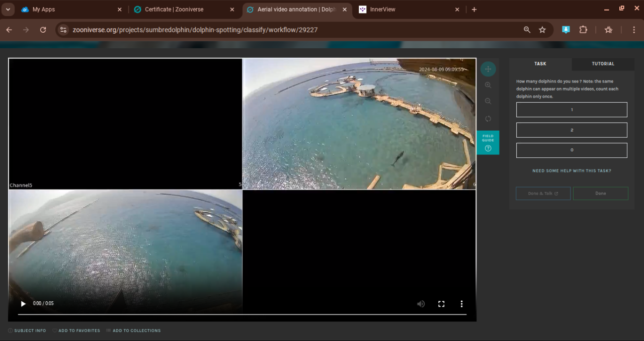Click the zoom out magnifier icon
The width and height of the screenshot is (644, 341).
[488, 102]
